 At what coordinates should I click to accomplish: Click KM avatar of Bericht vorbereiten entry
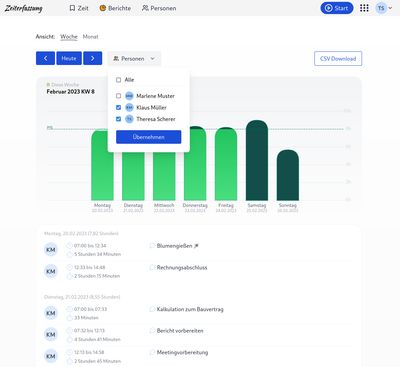(x=51, y=335)
